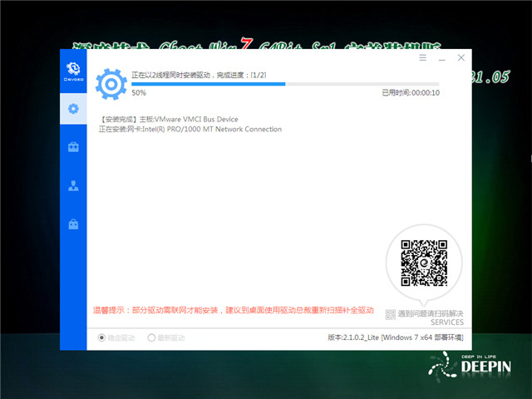This screenshot has height=399, width=532.
Task: Open the user support icon in sidebar
Action: [73, 185]
